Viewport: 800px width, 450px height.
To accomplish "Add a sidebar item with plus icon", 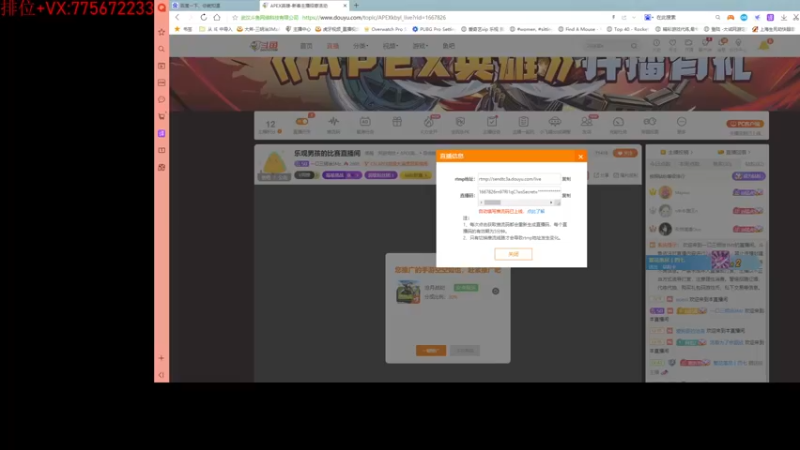I will [x=161, y=358].
